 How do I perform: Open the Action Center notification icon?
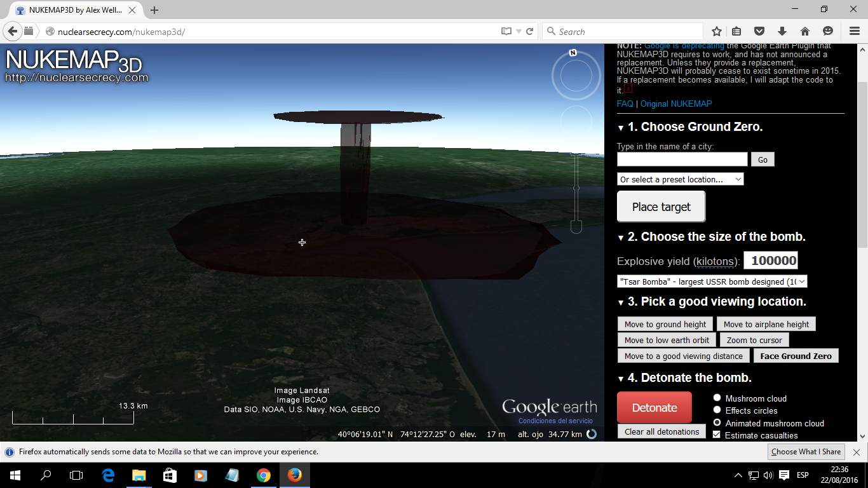pyautogui.click(x=784, y=475)
